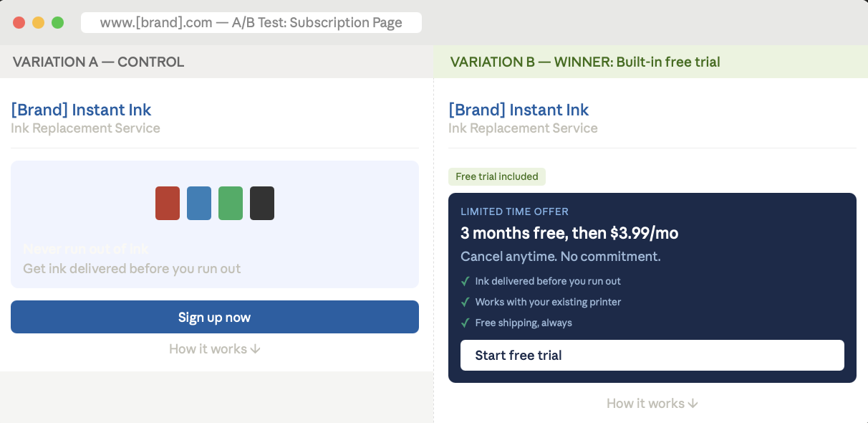Viewport: 868px width, 423px height.
Task: Switch to the "VARIATION A — CONTROL" panel
Action: tap(97, 62)
